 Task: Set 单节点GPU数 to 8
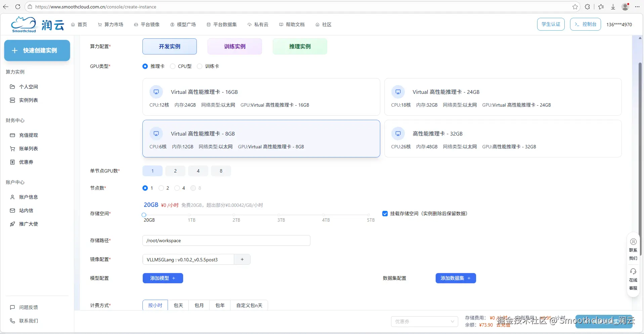221,171
